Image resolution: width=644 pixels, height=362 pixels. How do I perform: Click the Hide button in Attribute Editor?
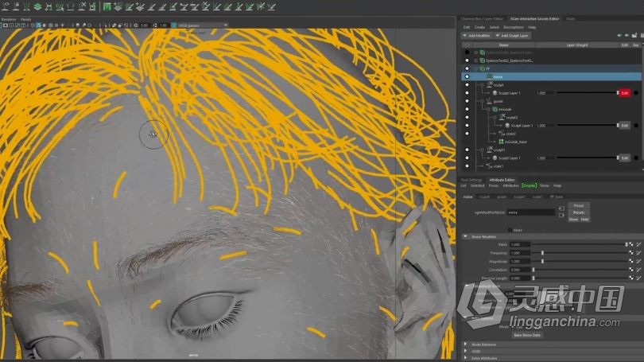(x=584, y=220)
